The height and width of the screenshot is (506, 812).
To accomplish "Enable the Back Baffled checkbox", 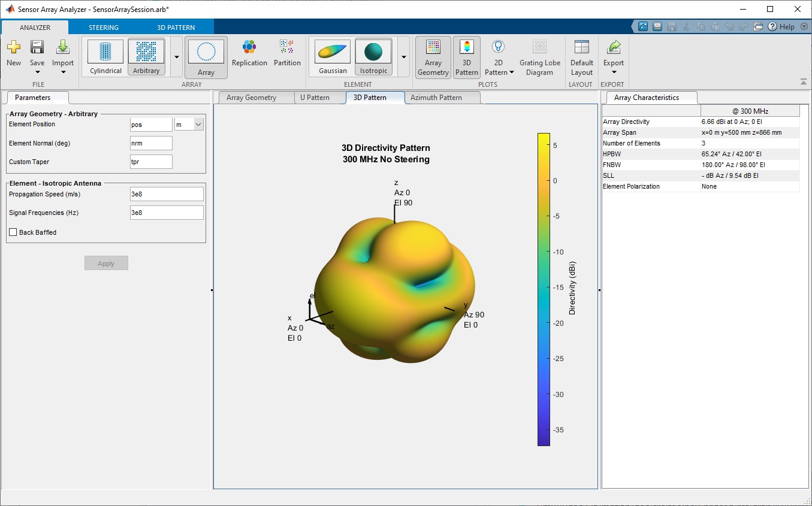I will click(x=13, y=232).
